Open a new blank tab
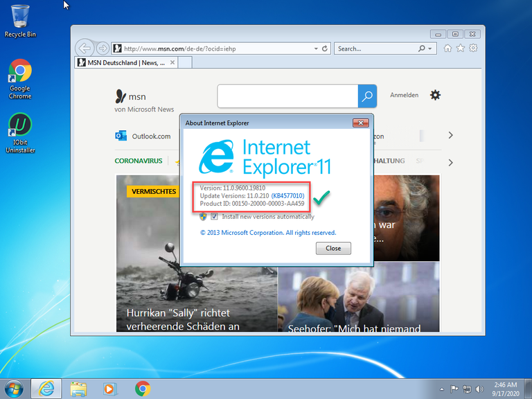Screen dimensions: 532x399 (185, 62)
